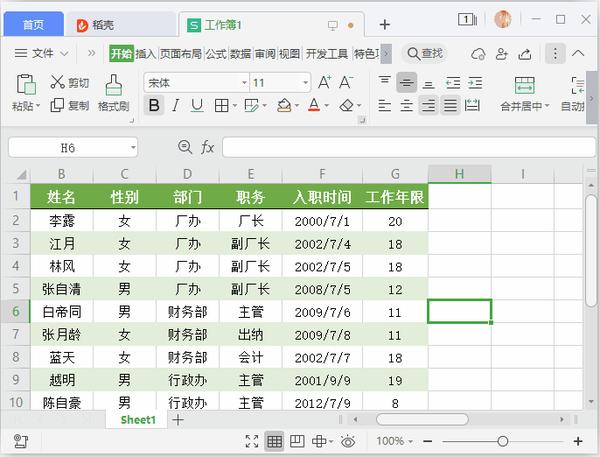Viewport: 600px width, 457px height.
Task: Toggle justify text alignment
Action: click(450, 105)
